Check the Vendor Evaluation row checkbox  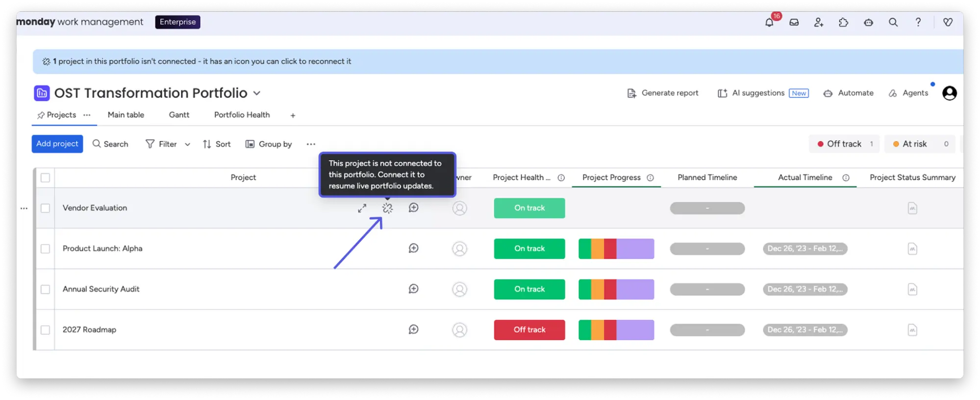[x=45, y=208]
